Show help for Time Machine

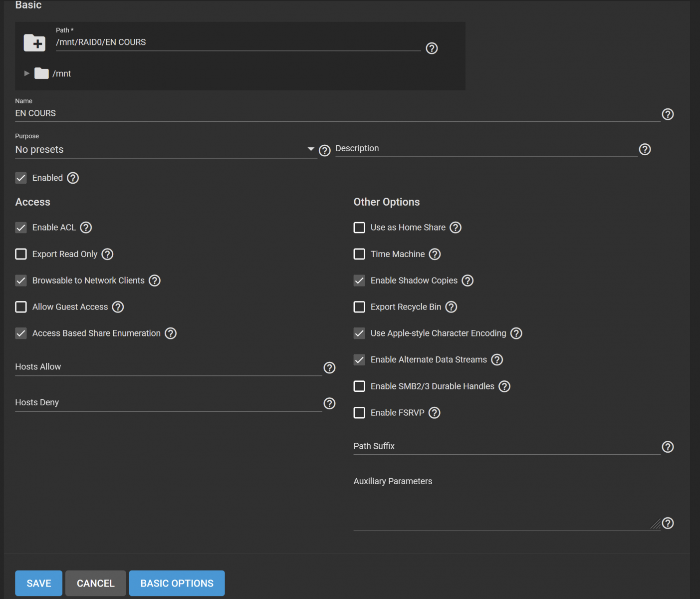(x=435, y=254)
